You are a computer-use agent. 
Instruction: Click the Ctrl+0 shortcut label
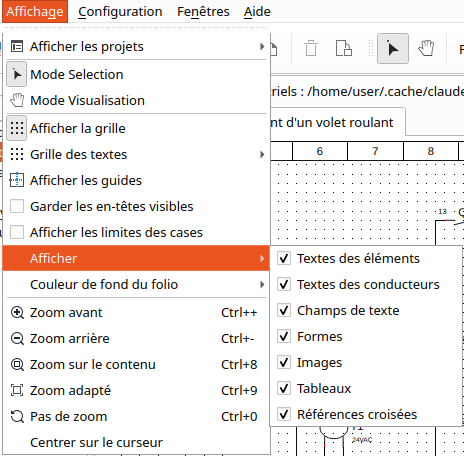[239, 417]
